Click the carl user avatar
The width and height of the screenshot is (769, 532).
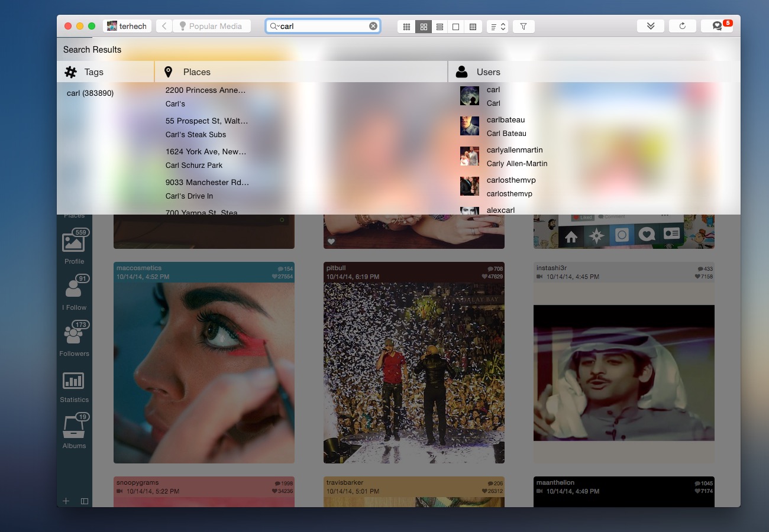(x=470, y=96)
